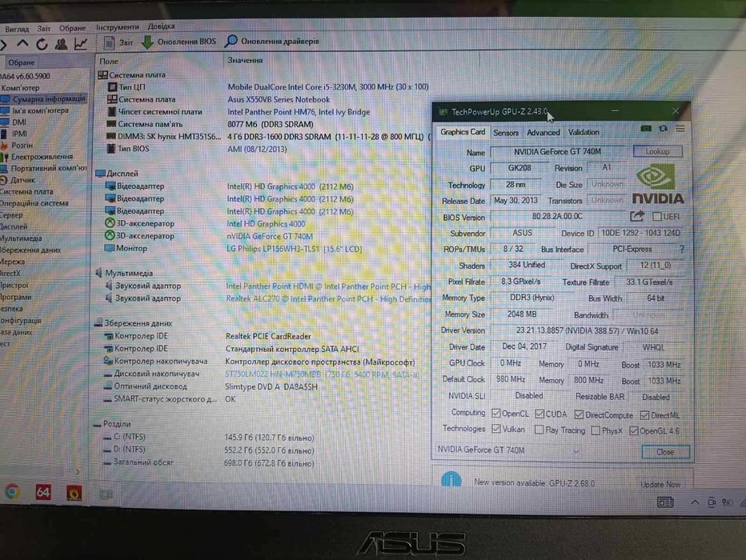Open the Realtek ALC270 audio adapter link
The width and height of the screenshot is (746, 560).
tap(329, 298)
